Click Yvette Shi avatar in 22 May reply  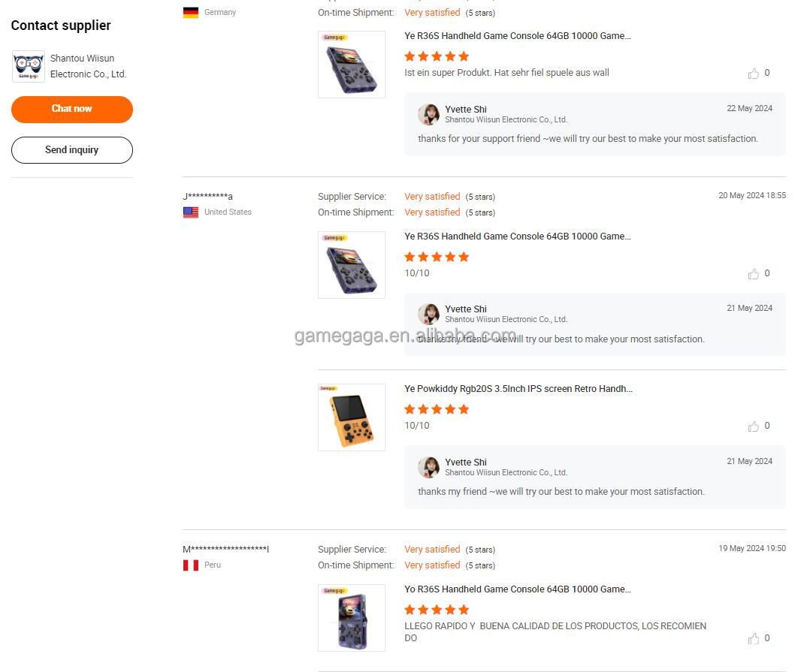tap(429, 114)
